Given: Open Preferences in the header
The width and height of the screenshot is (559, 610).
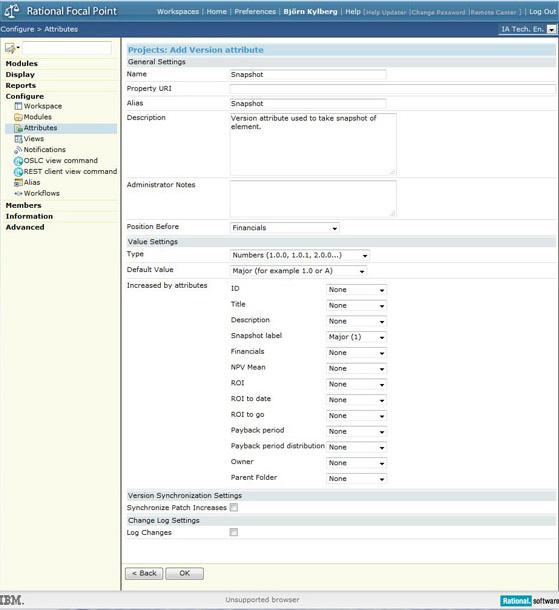Looking at the screenshot, I should [x=255, y=12].
